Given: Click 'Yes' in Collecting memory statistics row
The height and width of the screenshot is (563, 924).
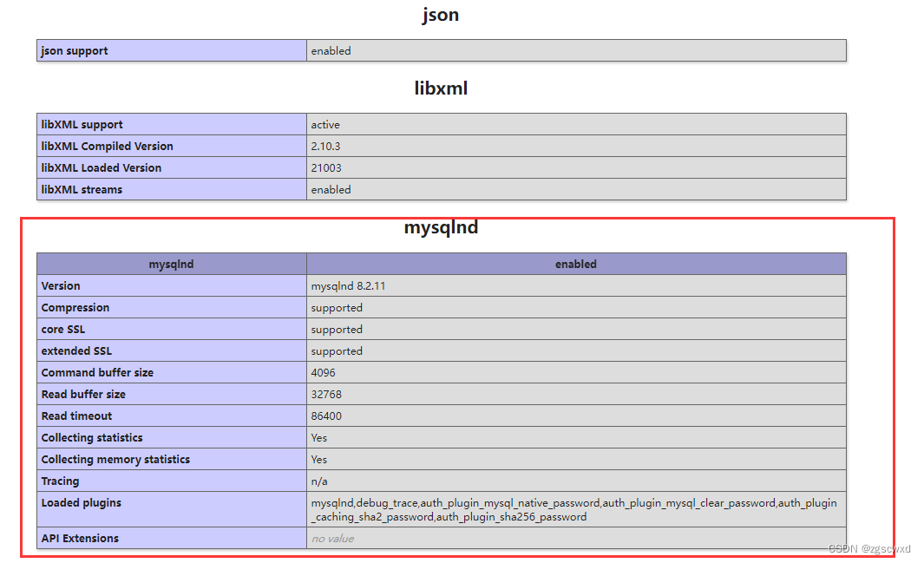Looking at the screenshot, I should pyautogui.click(x=318, y=460).
